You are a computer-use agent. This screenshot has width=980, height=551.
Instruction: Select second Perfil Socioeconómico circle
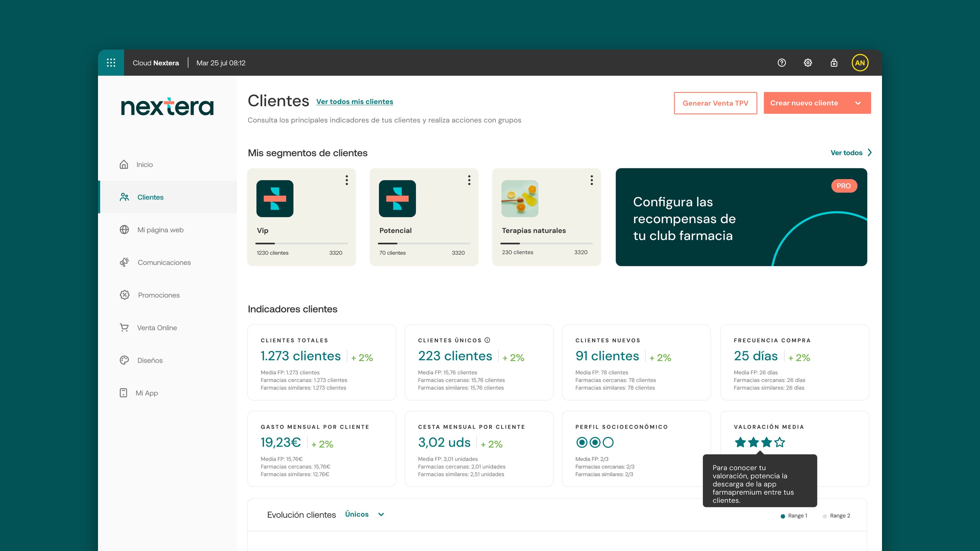click(595, 442)
